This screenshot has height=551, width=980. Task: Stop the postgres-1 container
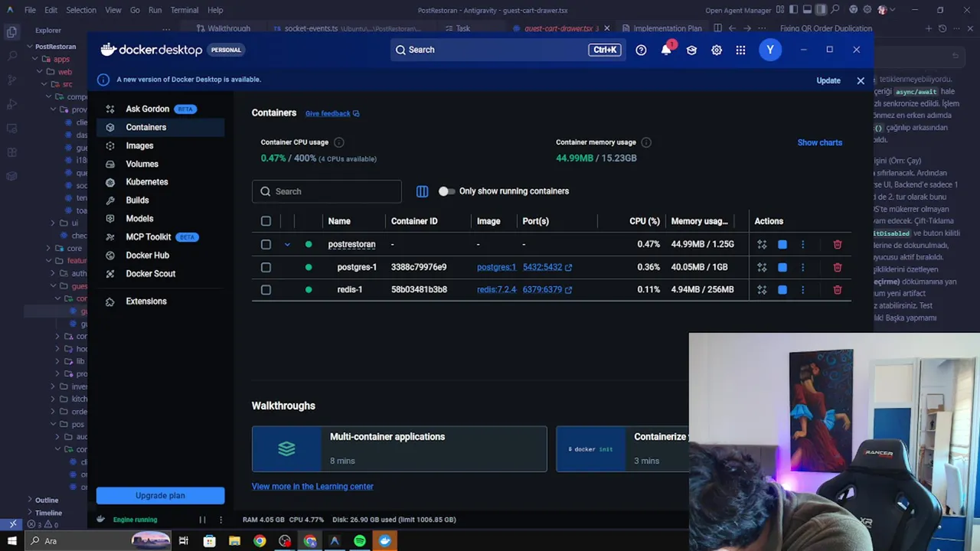(782, 267)
